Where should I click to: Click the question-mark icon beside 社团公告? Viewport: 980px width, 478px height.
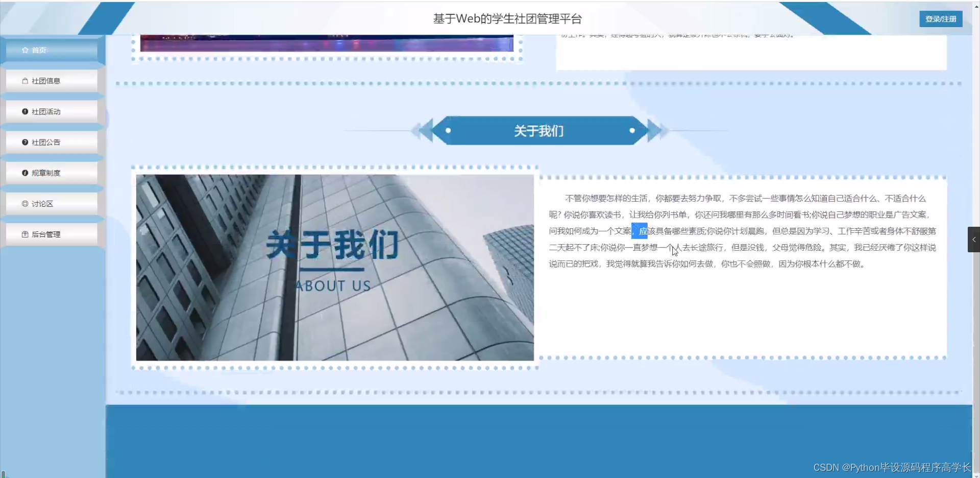pyautogui.click(x=24, y=142)
